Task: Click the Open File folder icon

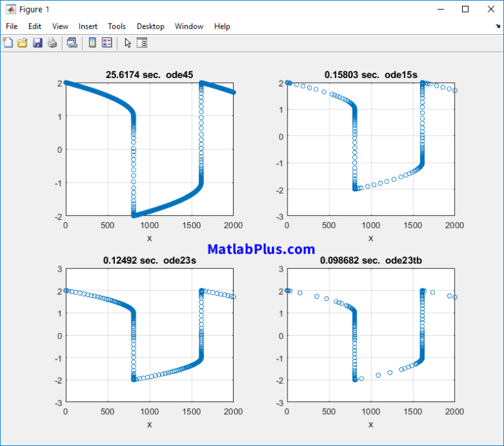Action: point(22,43)
